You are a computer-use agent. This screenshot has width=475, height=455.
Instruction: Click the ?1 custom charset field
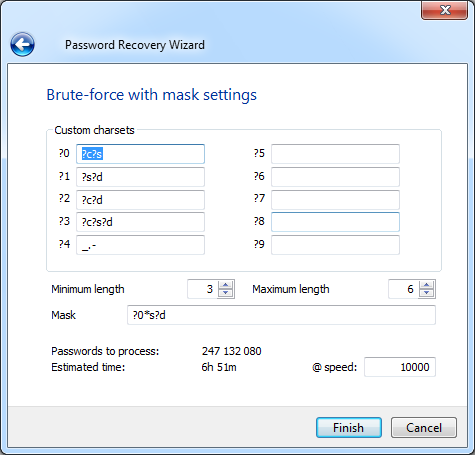[x=140, y=177]
